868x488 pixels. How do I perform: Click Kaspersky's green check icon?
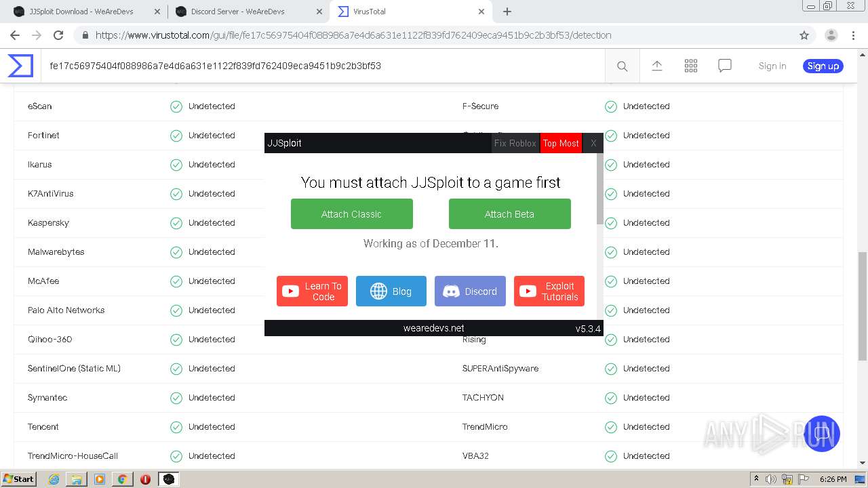176,223
